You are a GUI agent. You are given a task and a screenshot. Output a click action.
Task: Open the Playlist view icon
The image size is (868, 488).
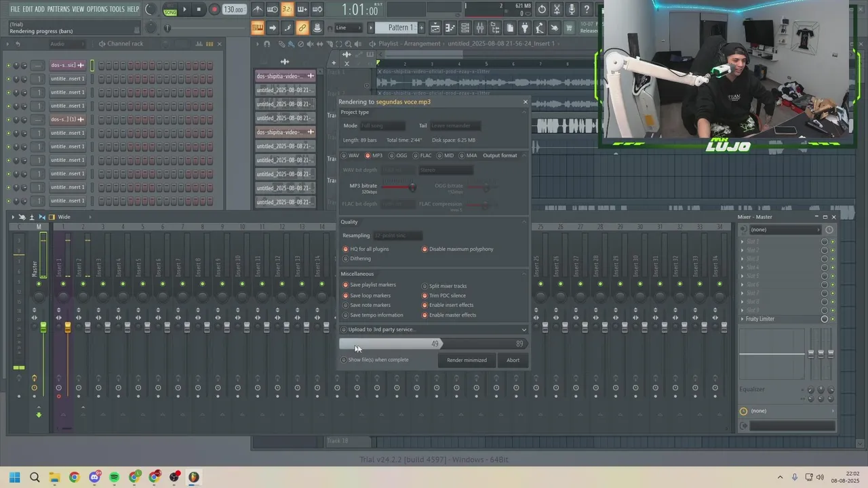click(x=435, y=28)
